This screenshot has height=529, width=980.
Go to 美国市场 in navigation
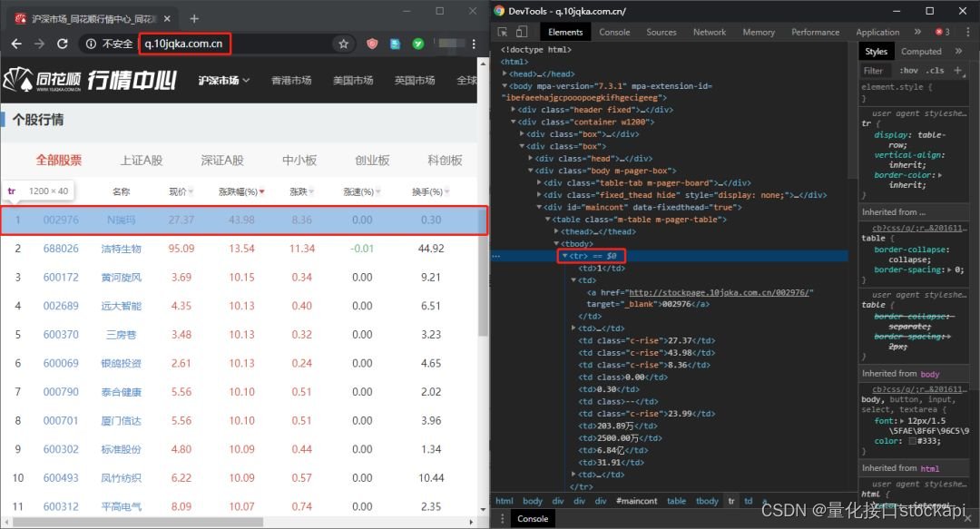[x=353, y=80]
